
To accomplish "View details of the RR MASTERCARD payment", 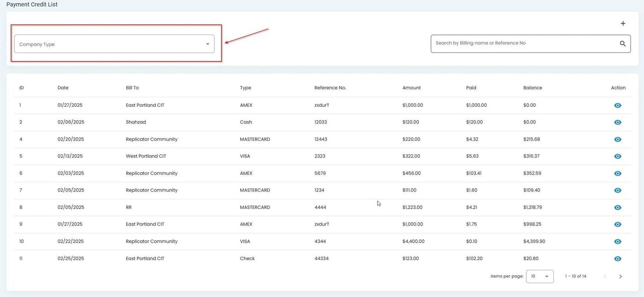I will [617, 207].
